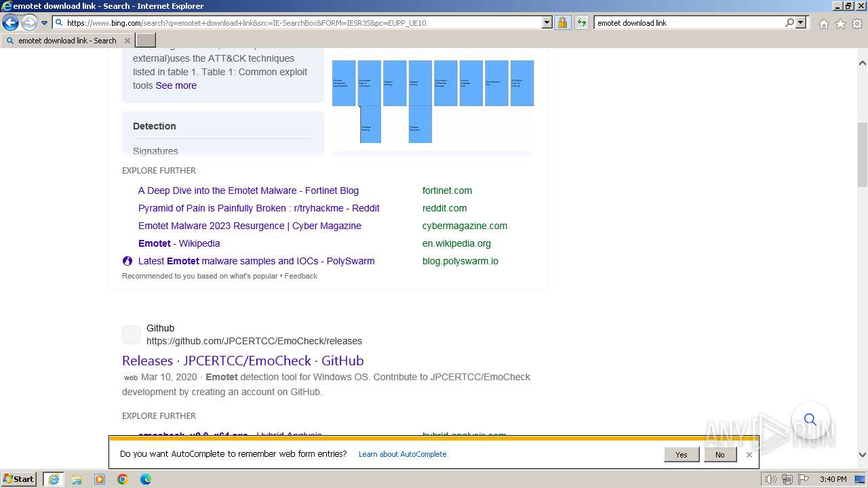Select the emotet download link - Search tab

(x=66, y=41)
